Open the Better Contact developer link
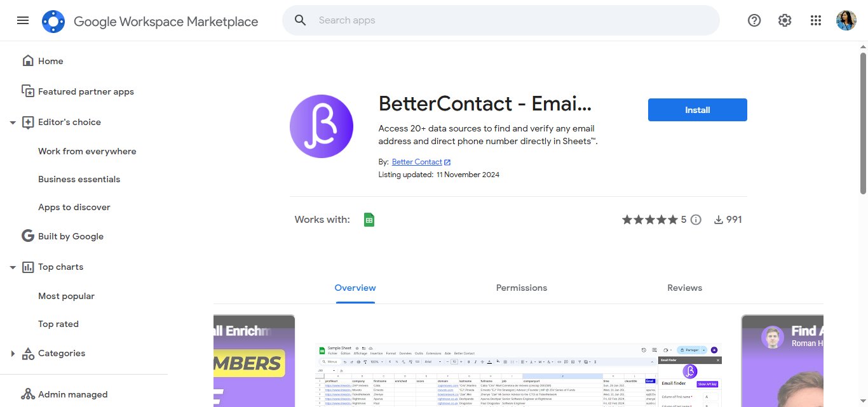Viewport: 868px width, 407px height. 417,162
